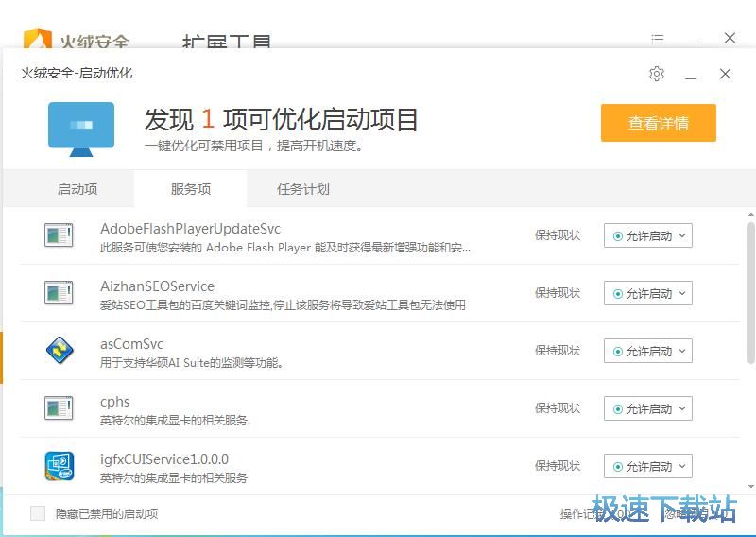Click the AdobeFlashPlayerUpdateSvc service icon
This screenshot has height=537, width=756.
pos(59,235)
